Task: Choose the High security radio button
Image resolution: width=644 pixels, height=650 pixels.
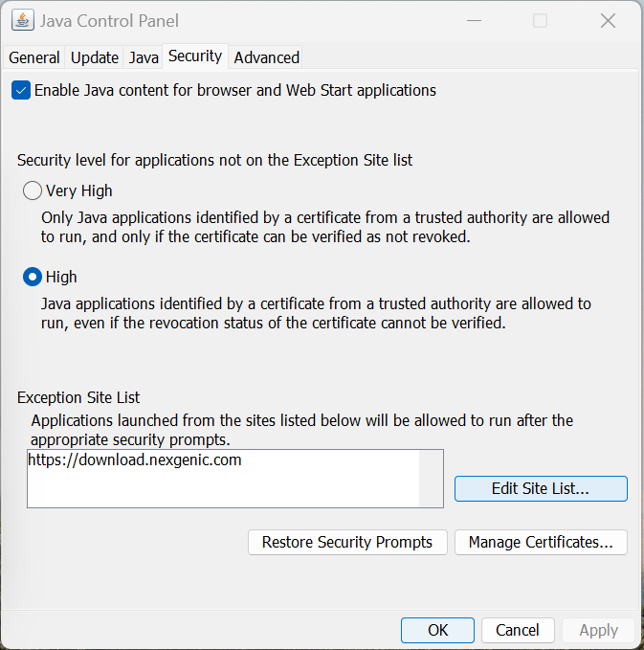Action: point(33,277)
